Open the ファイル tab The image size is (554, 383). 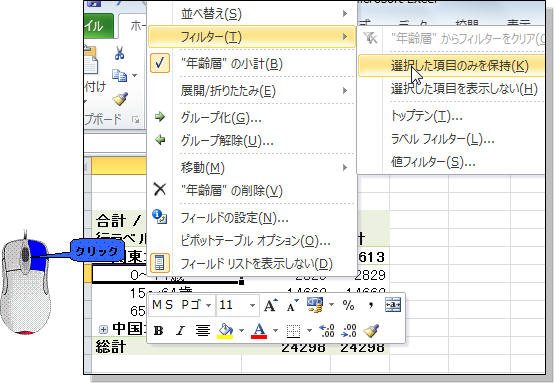click(x=99, y=26)
